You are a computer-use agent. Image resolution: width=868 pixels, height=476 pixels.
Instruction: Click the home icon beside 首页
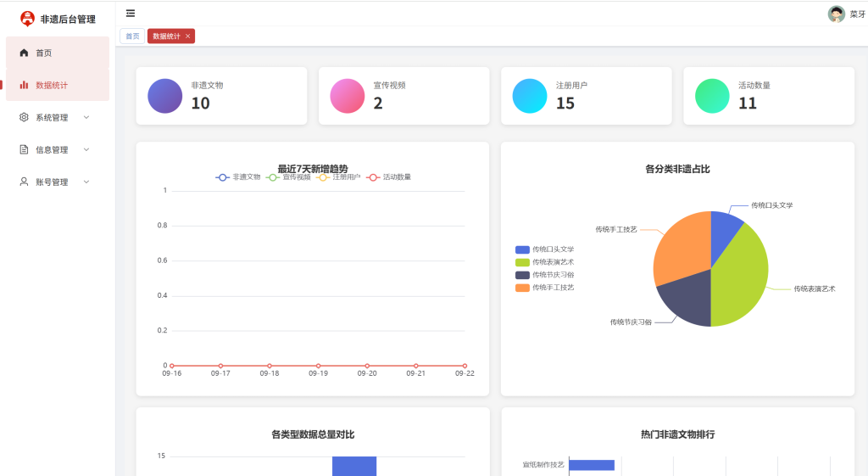[24, 53]
